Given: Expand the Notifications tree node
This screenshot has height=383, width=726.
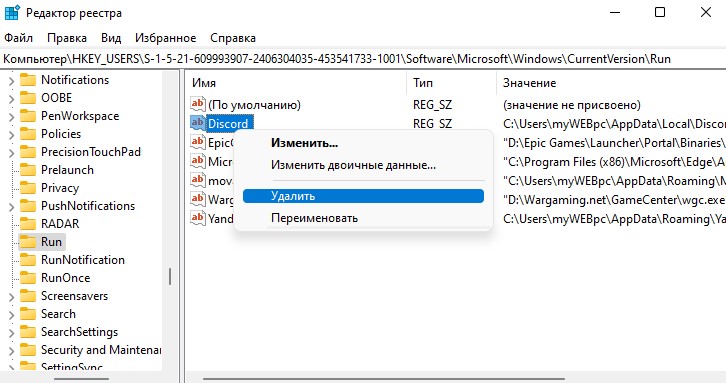Looking at the screenshot, I should (12, 81).
